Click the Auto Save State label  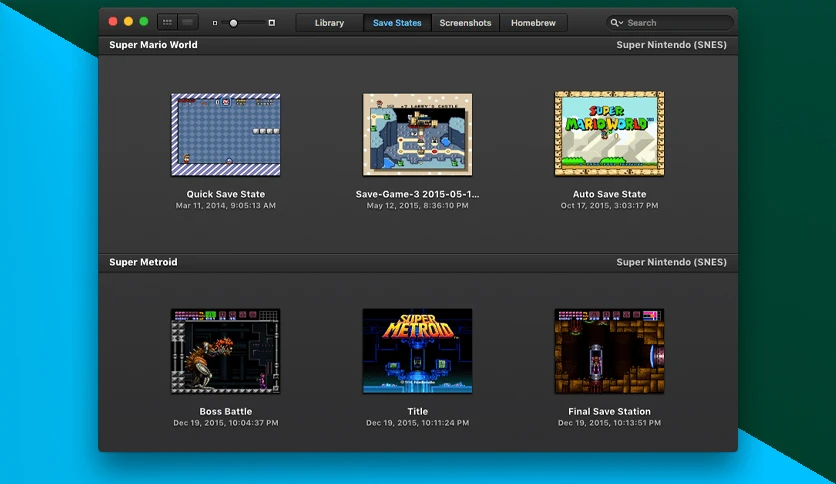609,194
